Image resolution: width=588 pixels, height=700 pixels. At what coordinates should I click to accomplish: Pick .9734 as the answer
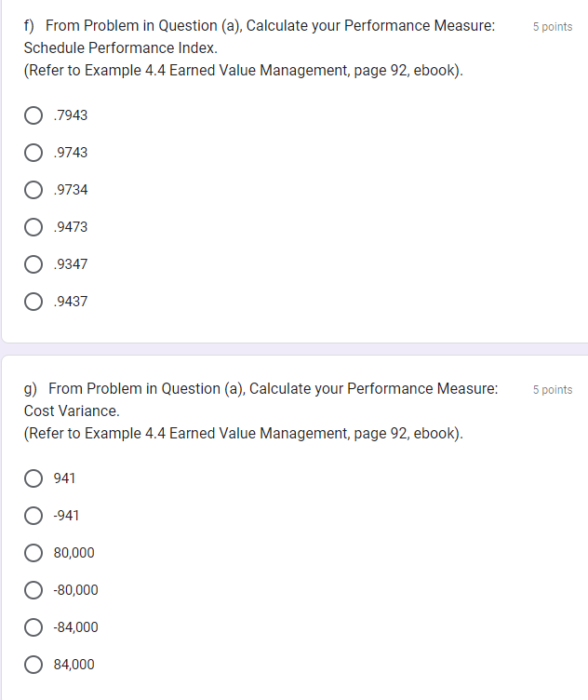click(x=33, y=190)
